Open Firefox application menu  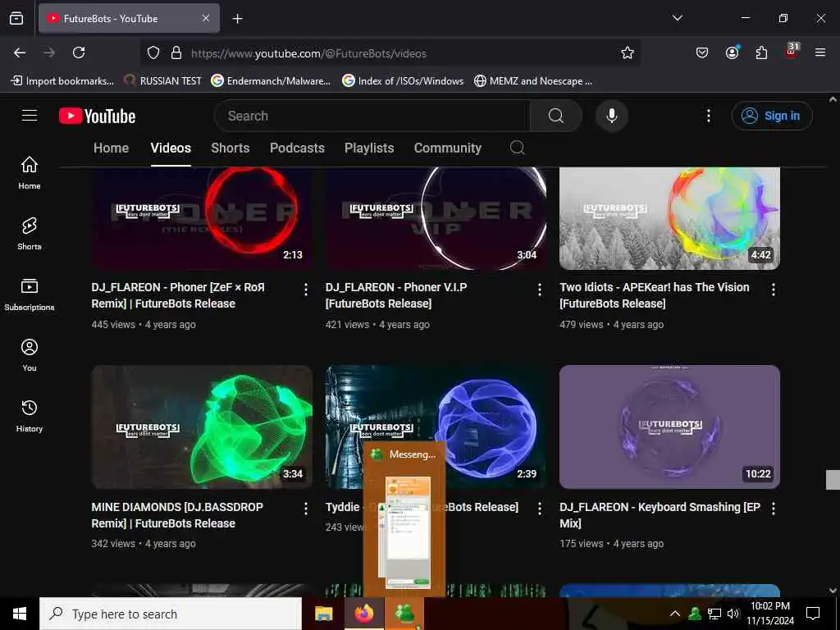point(820,52)
